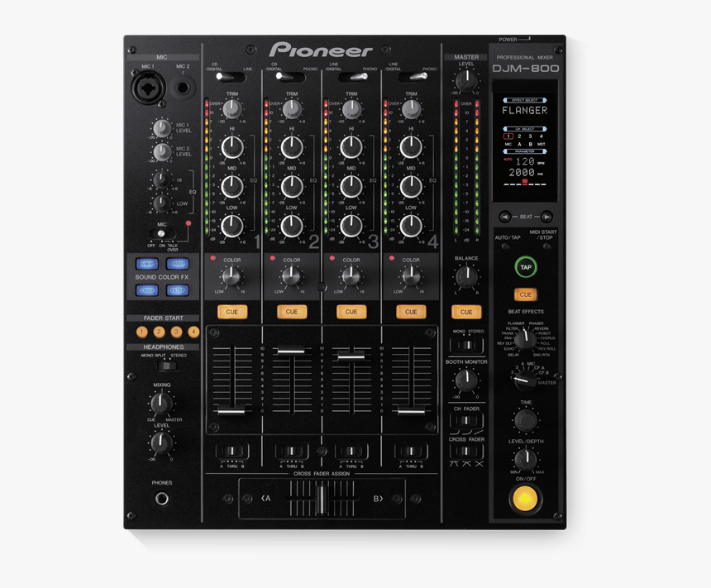Click channel 3 crossfader assign A/THRU/B switch
The width and height of the screenshot is (711, 588).
[351, 452]
